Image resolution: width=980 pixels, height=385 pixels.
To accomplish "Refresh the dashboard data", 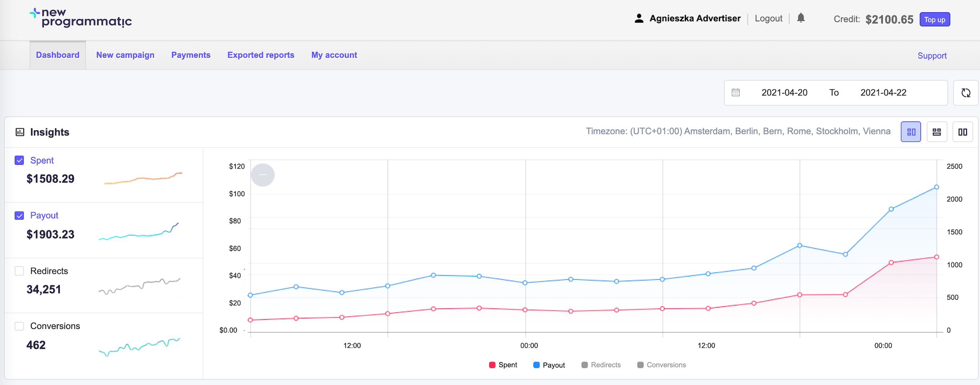I will (x=966, y=93).
